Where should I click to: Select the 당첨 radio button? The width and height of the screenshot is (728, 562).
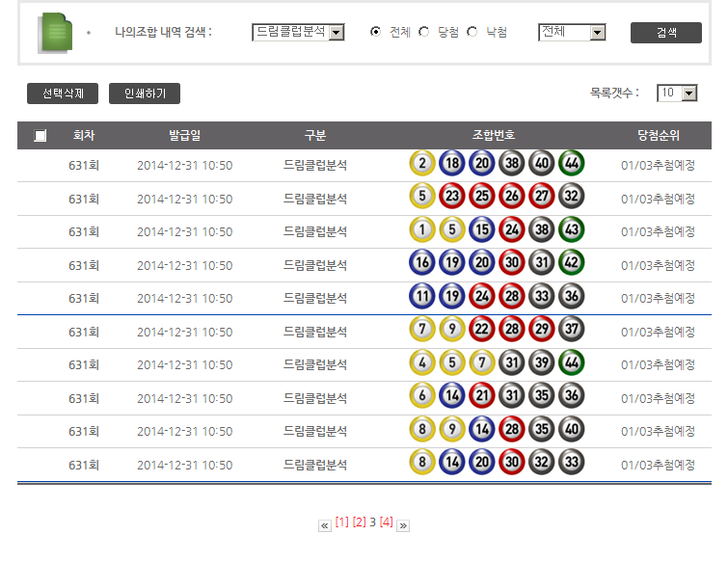pos(424,32)
